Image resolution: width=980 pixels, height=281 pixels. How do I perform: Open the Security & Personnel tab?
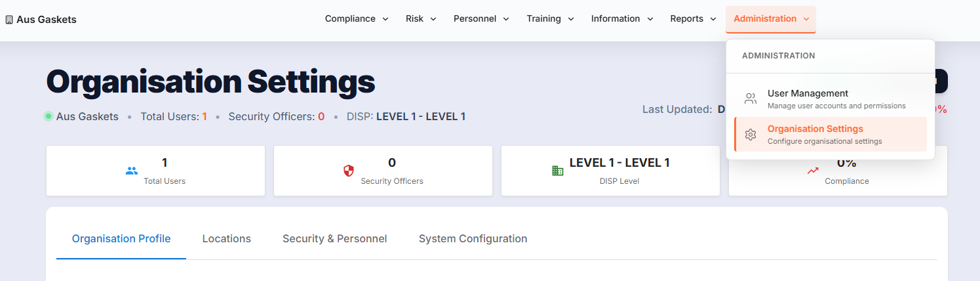tap(334, 239)
